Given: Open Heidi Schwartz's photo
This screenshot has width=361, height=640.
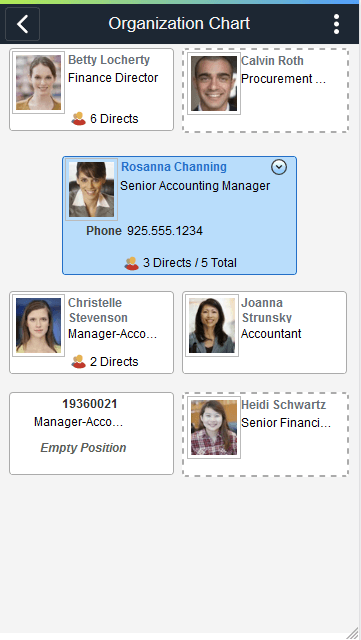Looking at the screenshot, I should [x=214, y=427].
